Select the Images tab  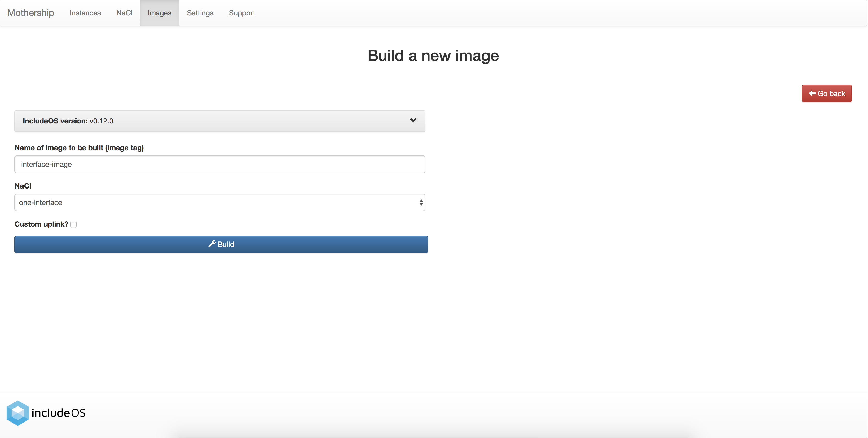[159, 13]
